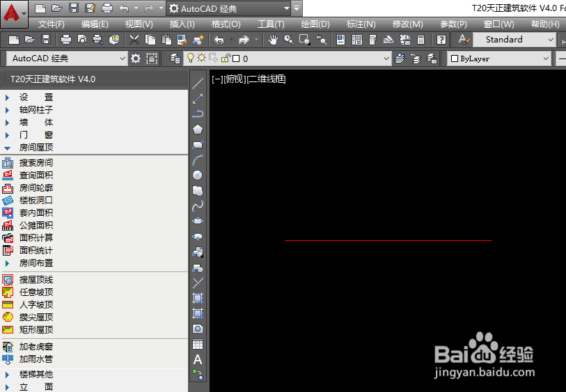Open the Layer Properties Manager icon
566x392 pixels.
click(x=175, y=58)
